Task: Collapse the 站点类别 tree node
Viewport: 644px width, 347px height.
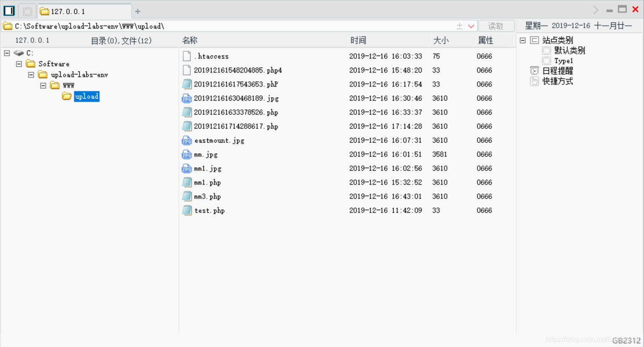Action: point(523,40)
